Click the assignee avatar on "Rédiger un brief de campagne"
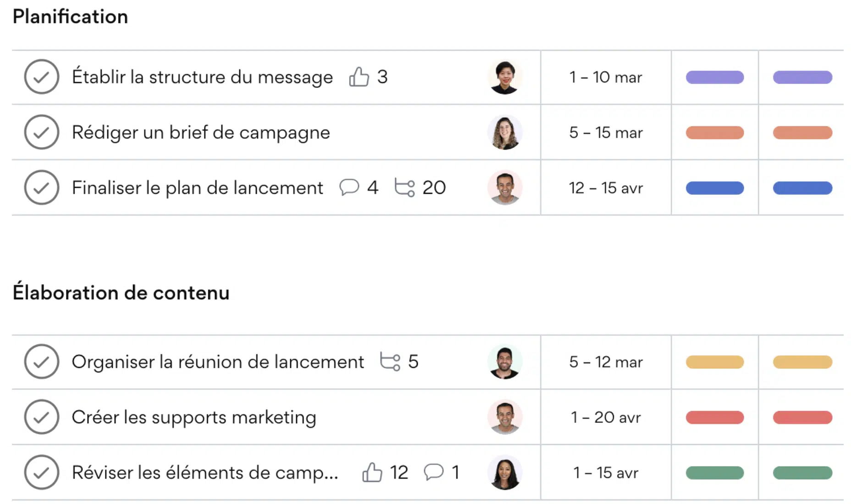The height and width of the screenshot is (504, 851). 505,132
